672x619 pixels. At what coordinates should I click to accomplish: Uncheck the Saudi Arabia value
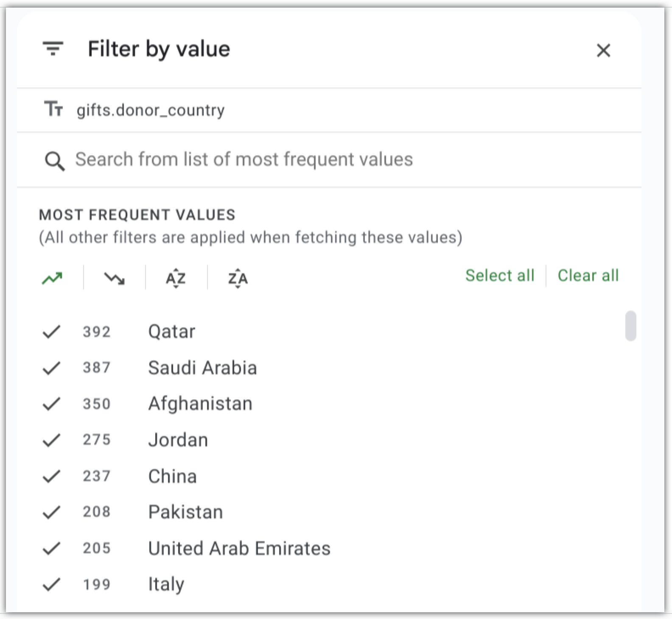(x=51, y=368)
